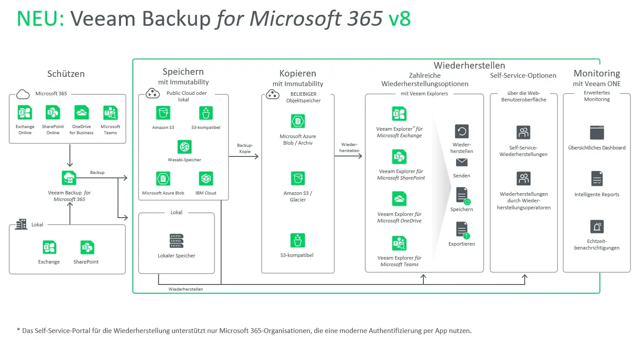Click the Self-Service-Portal footnote text
644x340 pixels.
244,331
